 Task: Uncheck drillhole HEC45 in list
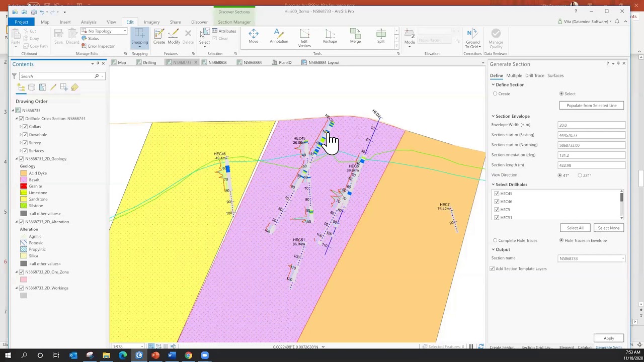coord(497,194)
